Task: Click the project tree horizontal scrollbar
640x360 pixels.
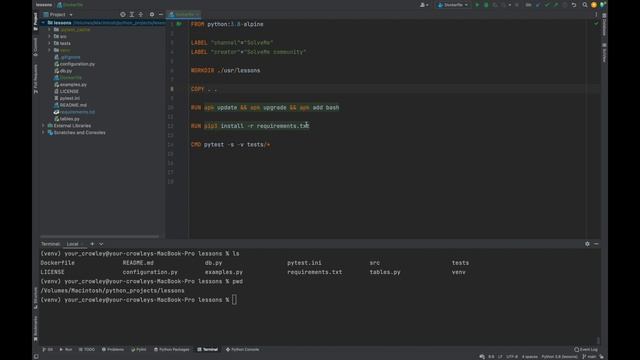Action: [x=100, y=236]
